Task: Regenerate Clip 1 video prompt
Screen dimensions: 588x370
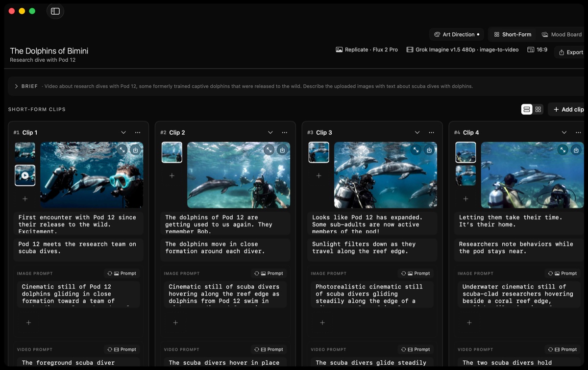Action: (122, 349)
